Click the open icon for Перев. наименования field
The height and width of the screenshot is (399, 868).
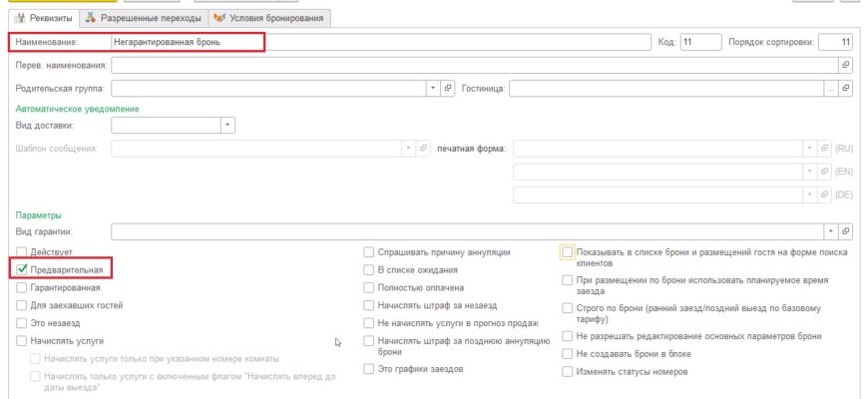click(846, 65)
